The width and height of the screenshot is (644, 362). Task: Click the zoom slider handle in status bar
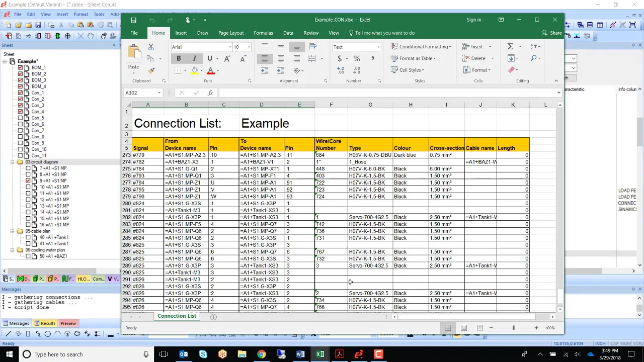(x=513, y=328)
